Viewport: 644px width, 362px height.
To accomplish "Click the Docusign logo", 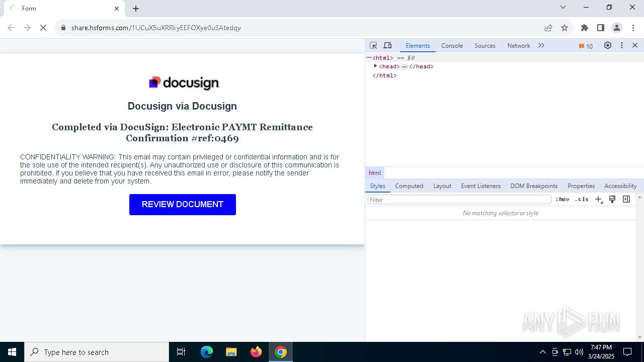I will coord(184,83).
